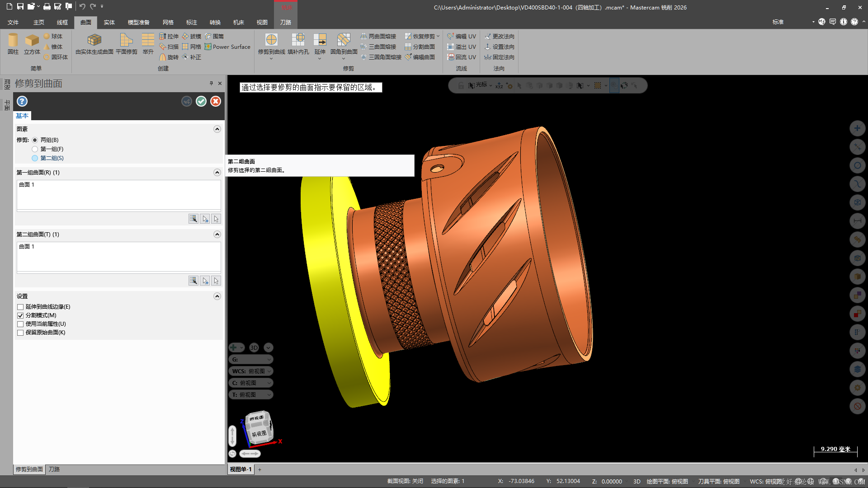The width and height of the screenshot is (868, 488).
Task: Switch to the 刀路 bottom panel tab
Action: coord(54,469)
